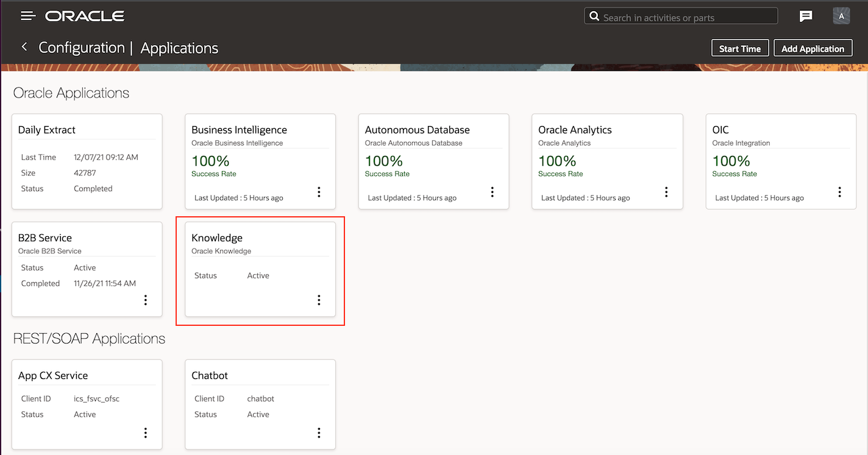The image size is (868, 455).
Task: Open Chatbot card actions menu
Action: [x=319, y=433]
